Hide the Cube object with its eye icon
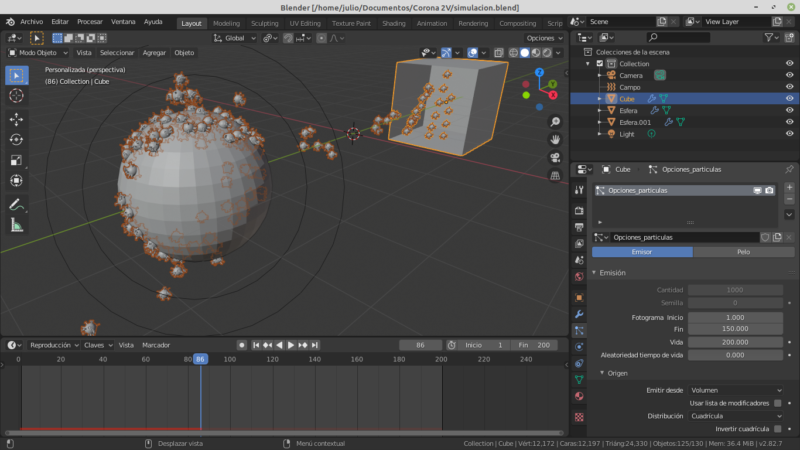Image resolution: width=800 pixels, height=450 pixels. pos(789,99)
